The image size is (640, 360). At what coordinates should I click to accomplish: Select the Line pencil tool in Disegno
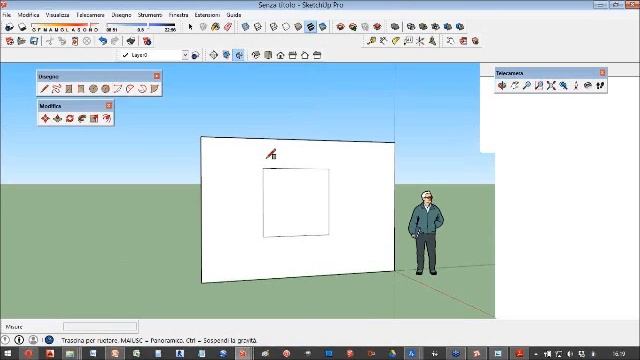point(44,89)
